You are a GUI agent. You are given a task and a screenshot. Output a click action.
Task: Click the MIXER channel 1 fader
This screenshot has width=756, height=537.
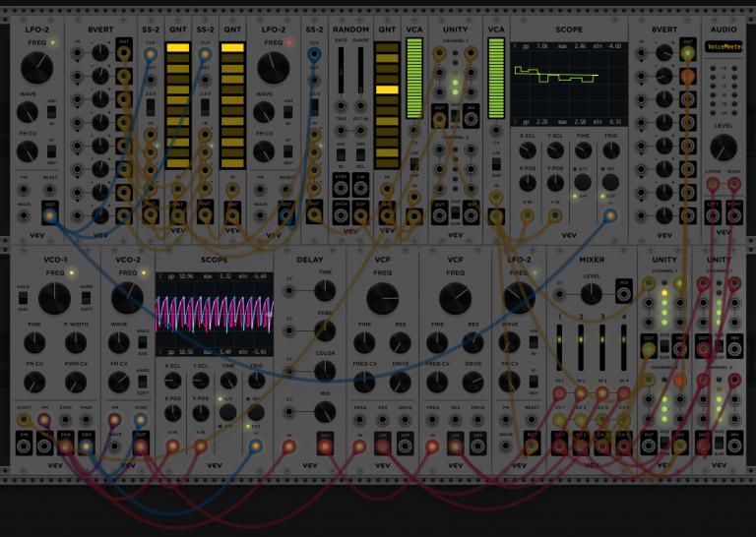click(559, 347)
